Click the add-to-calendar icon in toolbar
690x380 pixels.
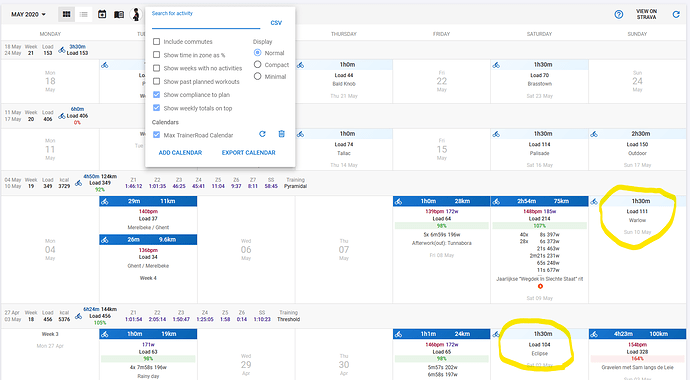(102, 15)
